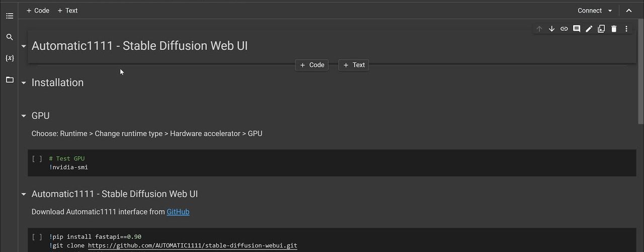
Task: Open the Files folder panel
Action: [10, 80]
